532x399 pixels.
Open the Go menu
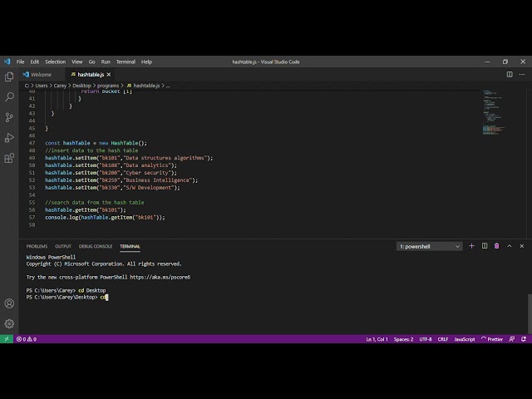92,62
